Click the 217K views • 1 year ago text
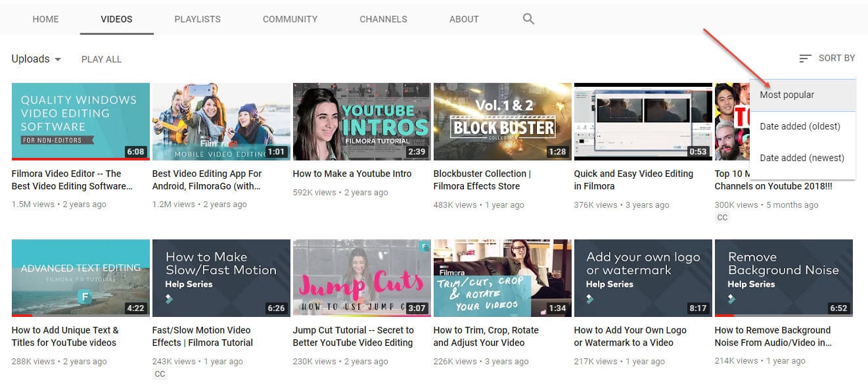 pos(620,361)
